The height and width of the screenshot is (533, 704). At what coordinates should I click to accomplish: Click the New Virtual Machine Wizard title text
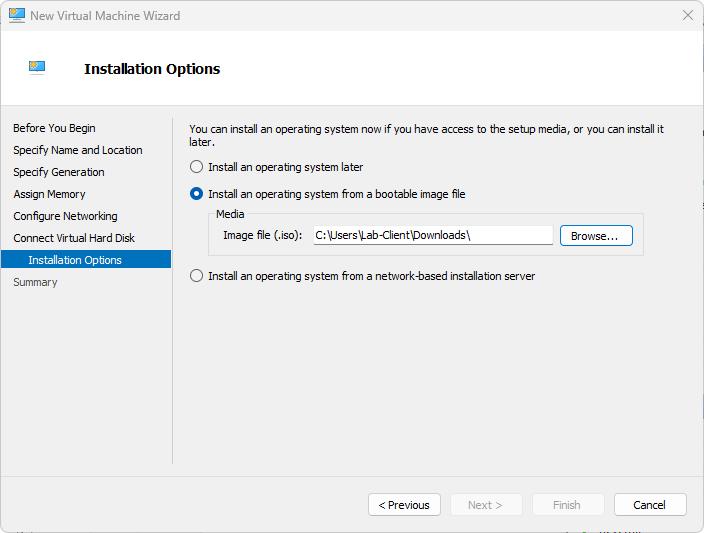105,16
